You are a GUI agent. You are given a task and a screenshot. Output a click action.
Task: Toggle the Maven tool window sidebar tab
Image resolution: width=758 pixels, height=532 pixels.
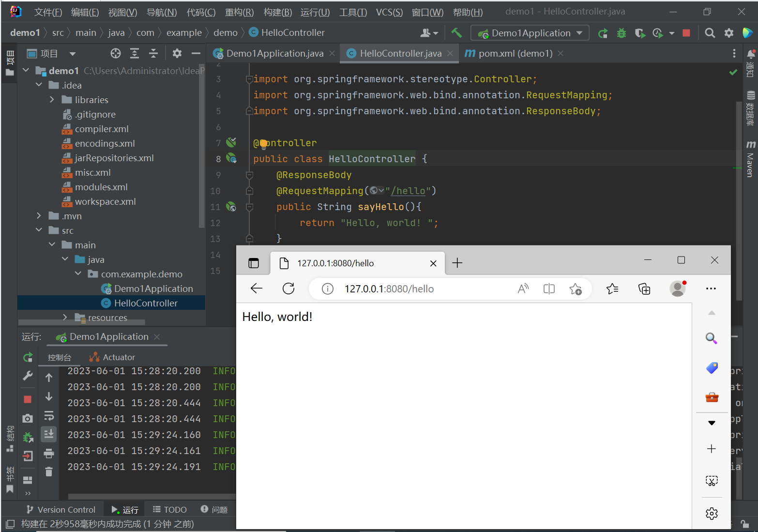(750, 159)
